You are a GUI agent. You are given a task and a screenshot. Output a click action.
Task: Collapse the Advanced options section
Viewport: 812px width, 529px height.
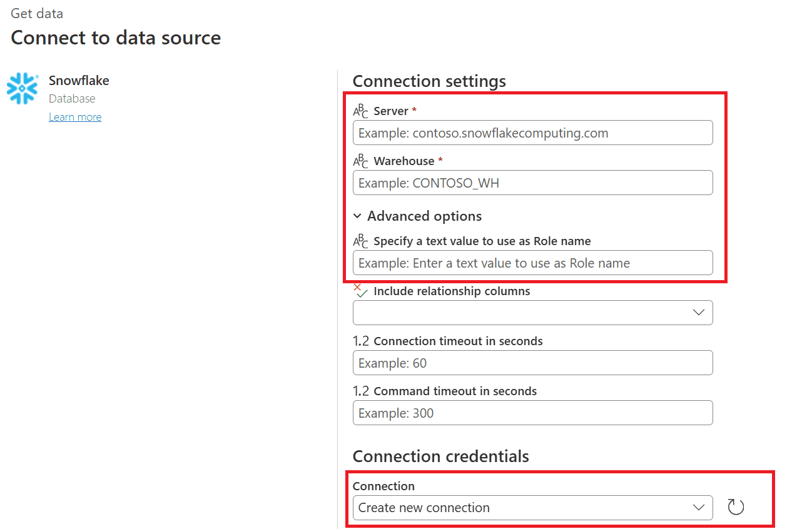click(x=357, y=216)
